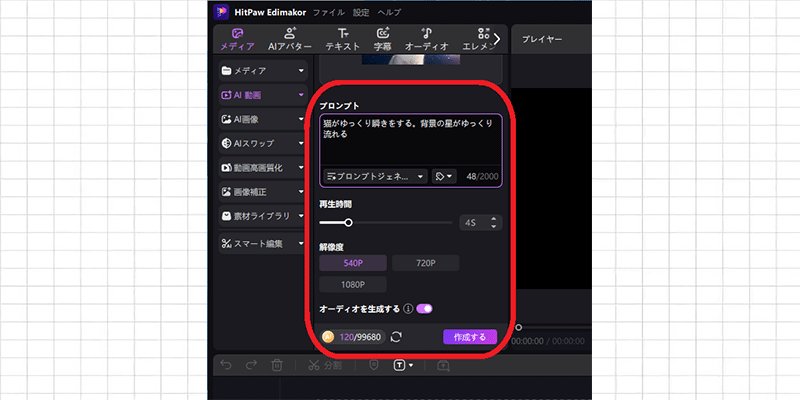The width and height of the screenshot is (800, 400).
Task: Click the info icon next to オーディオを生成する
Action: coord(408,309)
